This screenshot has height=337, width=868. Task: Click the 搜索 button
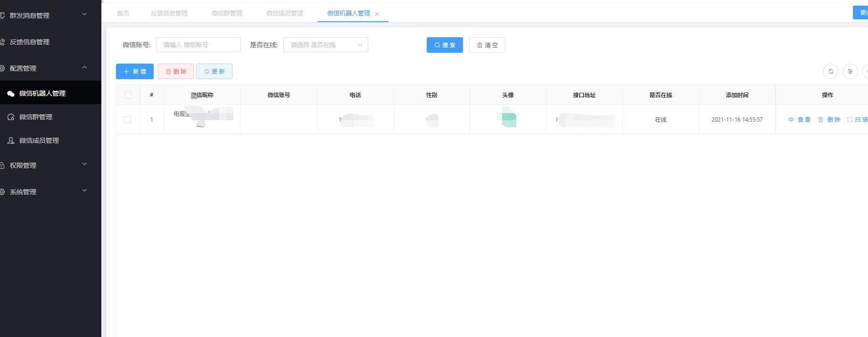(x=445, y=45)
